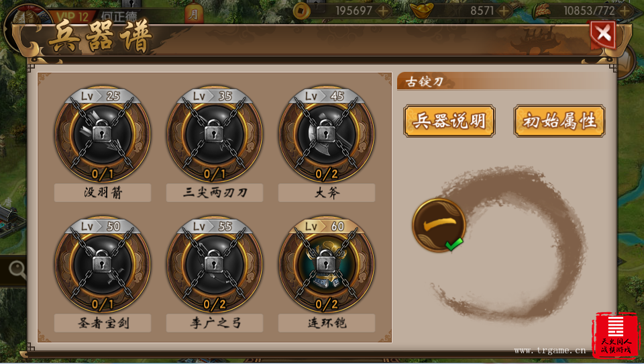Click the 李广之弓 name label
The height and width of the screenshot is (364, 644).
215,323
